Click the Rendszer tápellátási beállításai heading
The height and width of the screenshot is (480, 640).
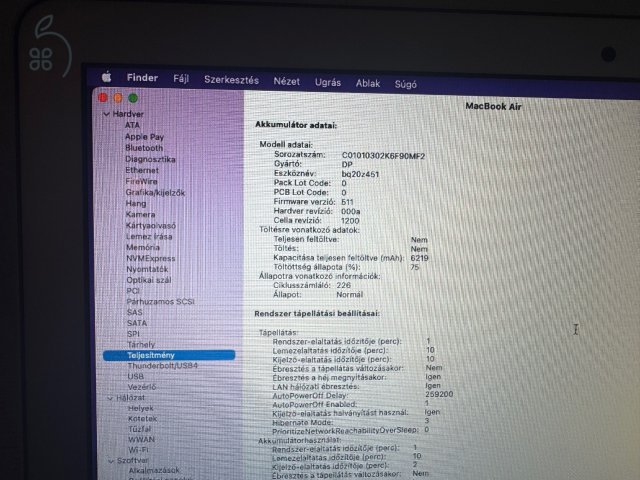point(317,313)
